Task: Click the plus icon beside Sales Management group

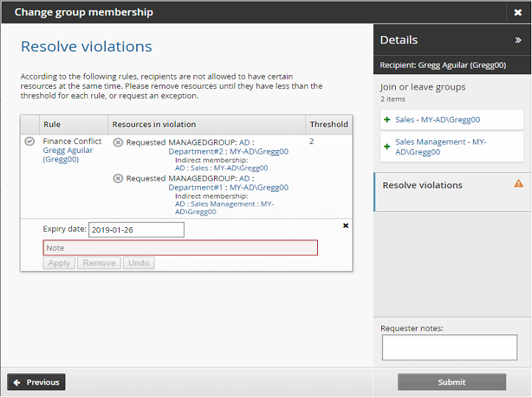Action: point(387,146)
